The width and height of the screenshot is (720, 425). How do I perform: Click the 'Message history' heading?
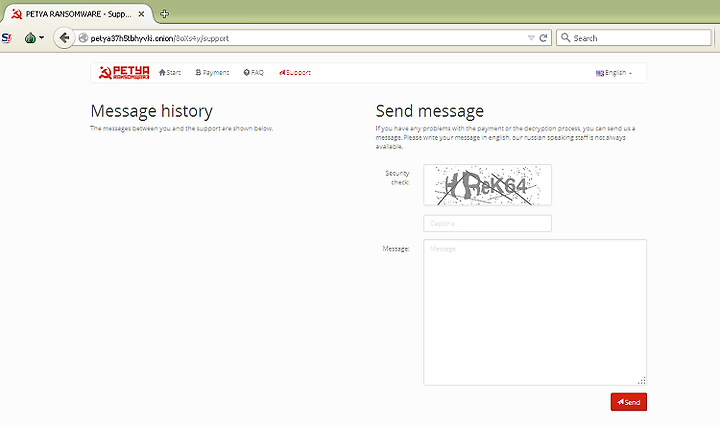152,111
